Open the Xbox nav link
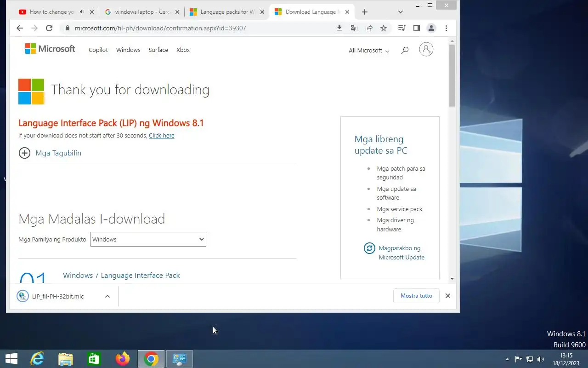This screenshot has width=588, height=368. [183, 50]
